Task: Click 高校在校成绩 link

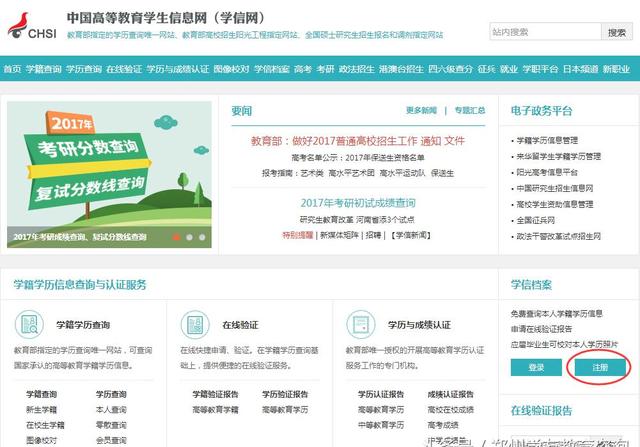Action: coord(451,409)
